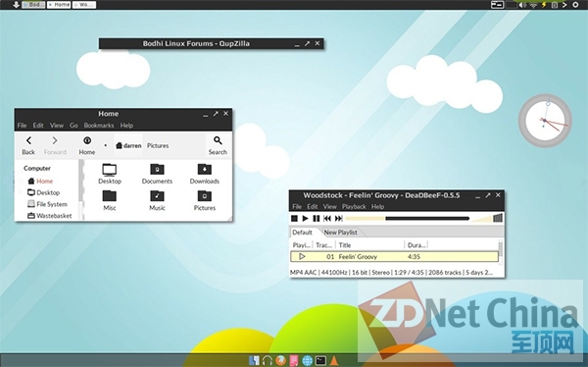Image resolution: width=588 pixels, height=367 pixels.
Task: Skip to next track in DeaDBeeF
Action: [x=339, y=218]
